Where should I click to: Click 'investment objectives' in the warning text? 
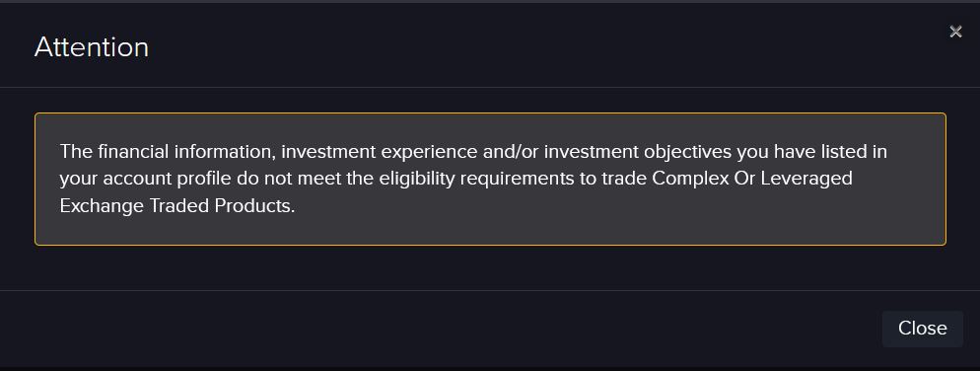tap(634, 151)
